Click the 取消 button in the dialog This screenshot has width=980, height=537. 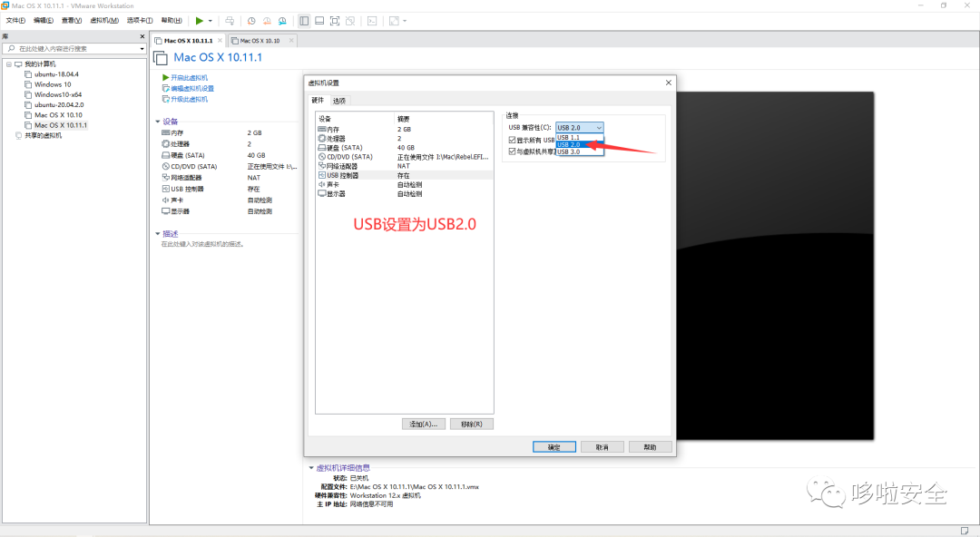[x=603, y=447]
